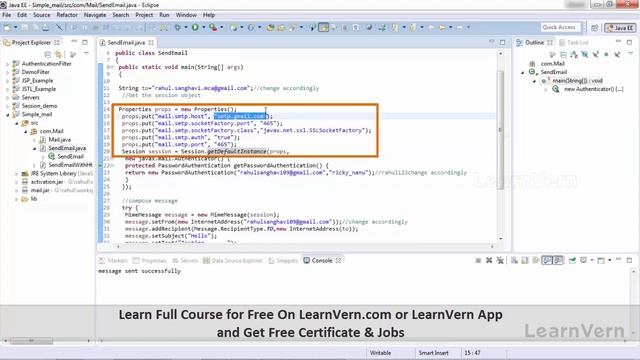Close the SendEmail.java editor tab

tap(151, 42)
